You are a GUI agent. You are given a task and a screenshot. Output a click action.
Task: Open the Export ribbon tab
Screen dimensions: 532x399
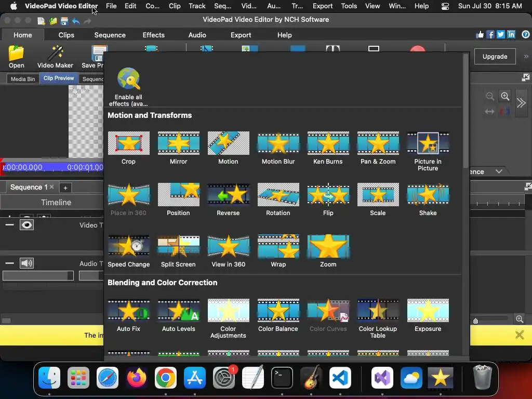241,35
